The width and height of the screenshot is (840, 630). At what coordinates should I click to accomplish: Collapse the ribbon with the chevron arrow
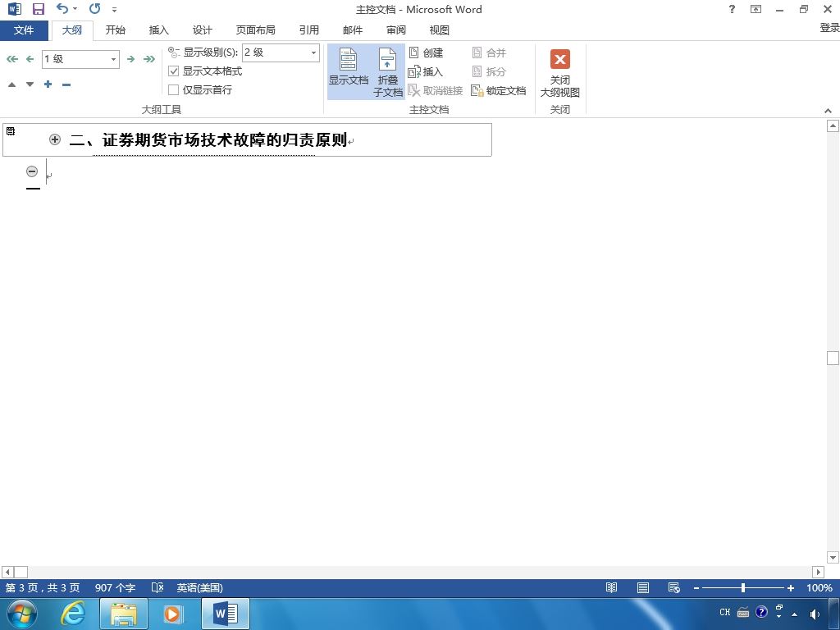[829, 111]
